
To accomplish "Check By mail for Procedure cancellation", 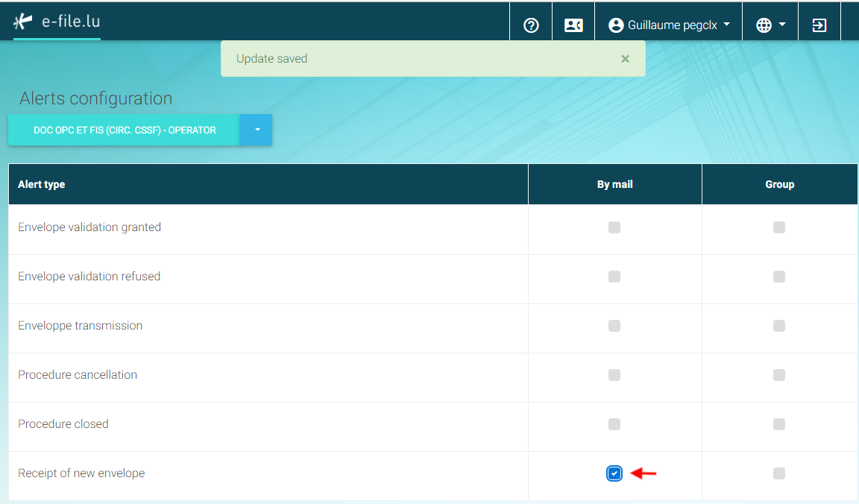I will (x=614, y=375).
